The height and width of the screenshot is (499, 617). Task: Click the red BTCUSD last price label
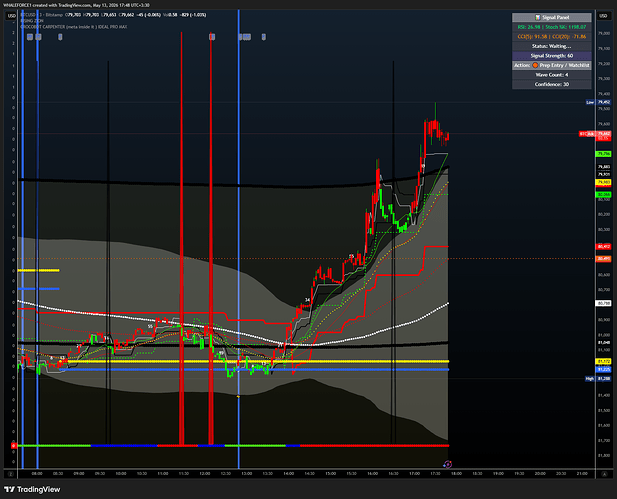coord(595,135)
